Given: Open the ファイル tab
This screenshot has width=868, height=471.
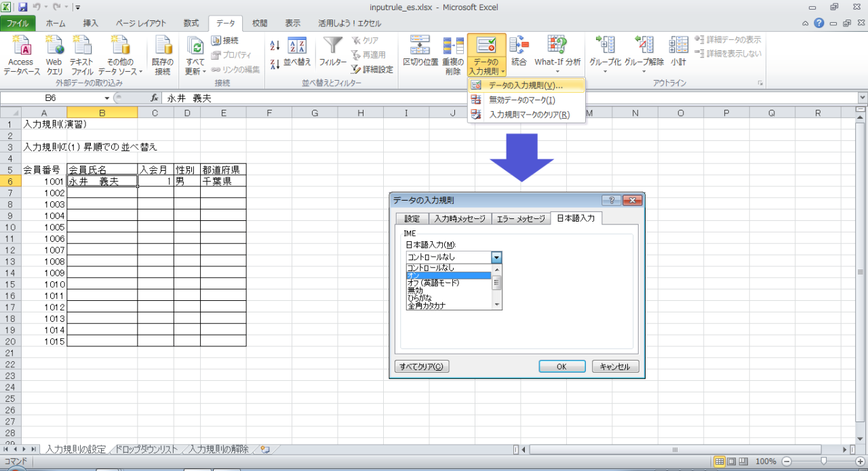Looking at the screenshot, I should pos(18,23).
